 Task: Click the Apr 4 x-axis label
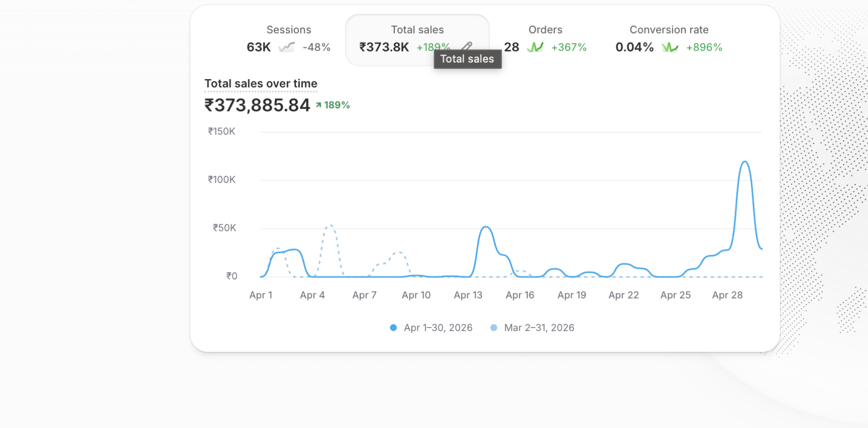(312, 295)
